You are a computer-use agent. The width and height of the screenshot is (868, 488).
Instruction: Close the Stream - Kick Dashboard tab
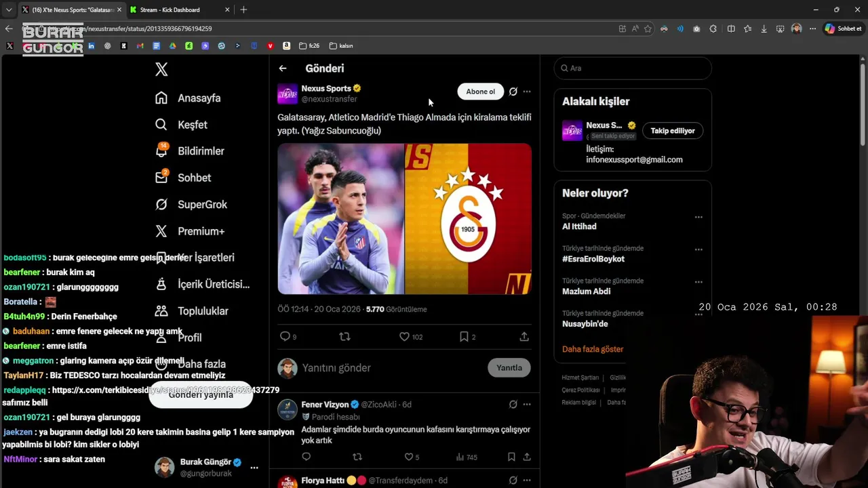[x=226, y=9]
